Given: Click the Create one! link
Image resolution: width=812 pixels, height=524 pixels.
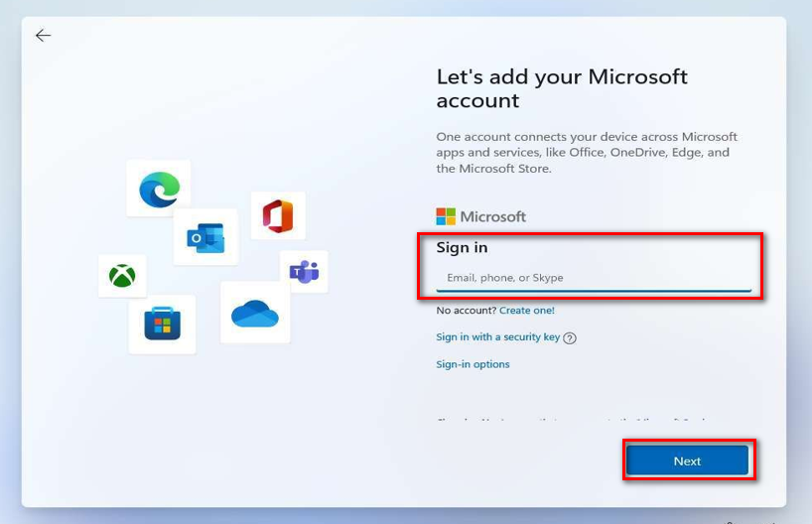Looking at the screenshot, I should pos(527,311).
